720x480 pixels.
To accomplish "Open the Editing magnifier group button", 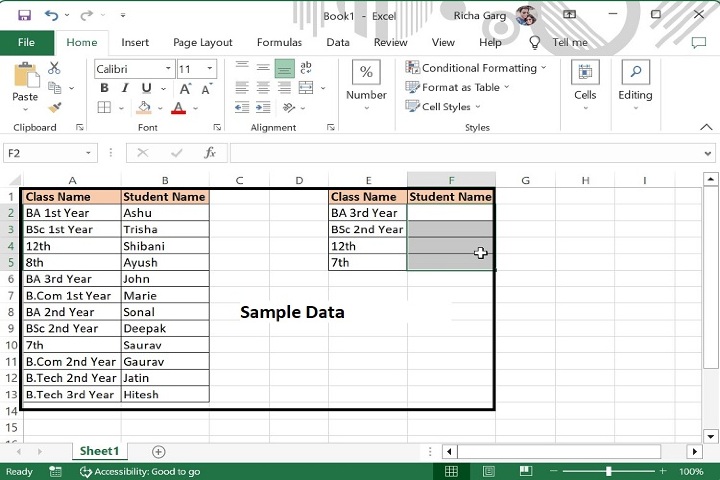I will (x=636, y=72).
